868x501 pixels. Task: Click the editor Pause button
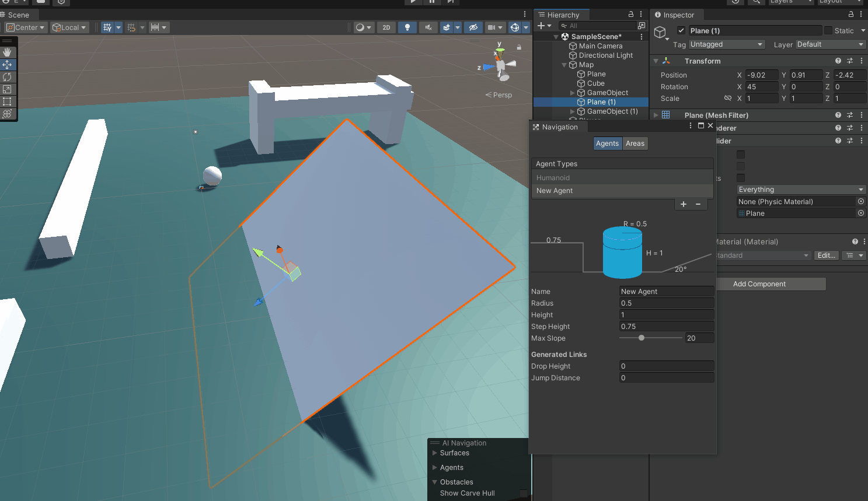tap(432, 2)
